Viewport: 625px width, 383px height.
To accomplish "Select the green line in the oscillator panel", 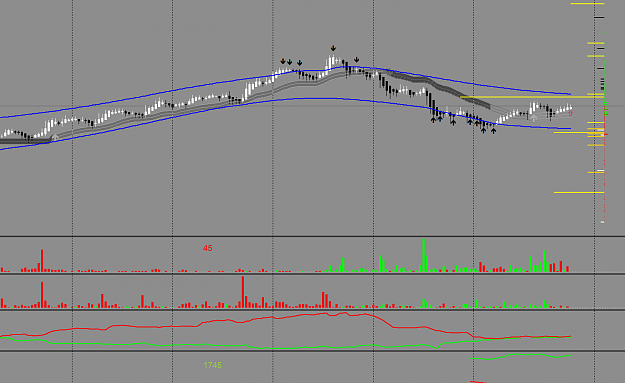I will coord(285,344).
